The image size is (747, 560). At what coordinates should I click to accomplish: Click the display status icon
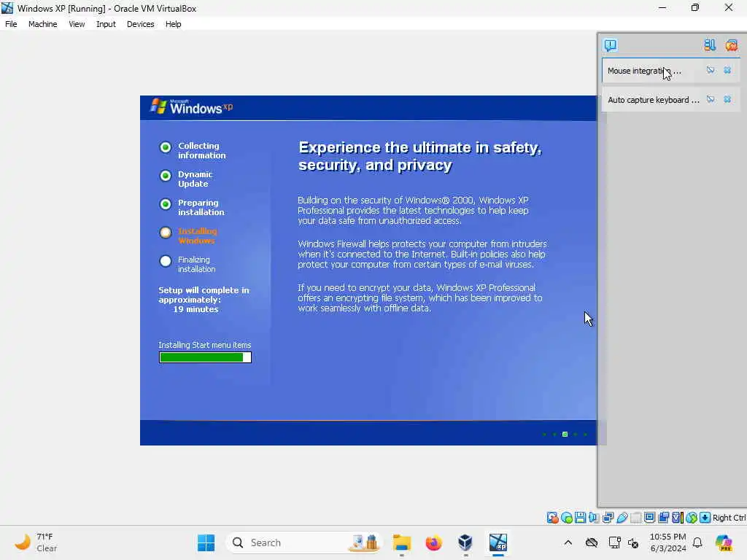coord(649,518)
